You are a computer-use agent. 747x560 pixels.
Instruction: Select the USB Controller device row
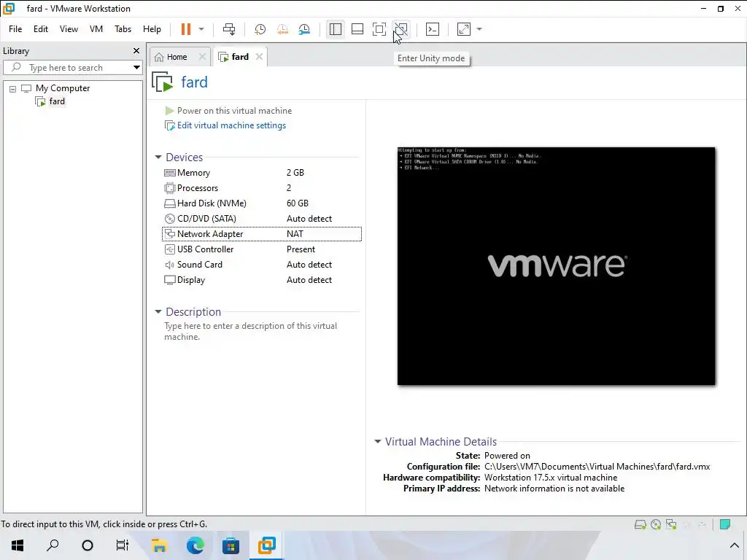click(262, 249)
